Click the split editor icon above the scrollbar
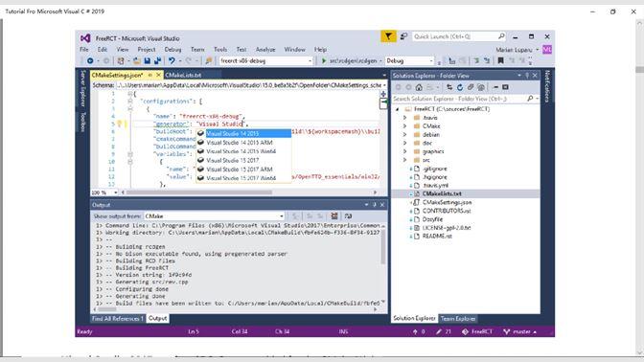Screen dimensions: 644x362 coord(382,94)
